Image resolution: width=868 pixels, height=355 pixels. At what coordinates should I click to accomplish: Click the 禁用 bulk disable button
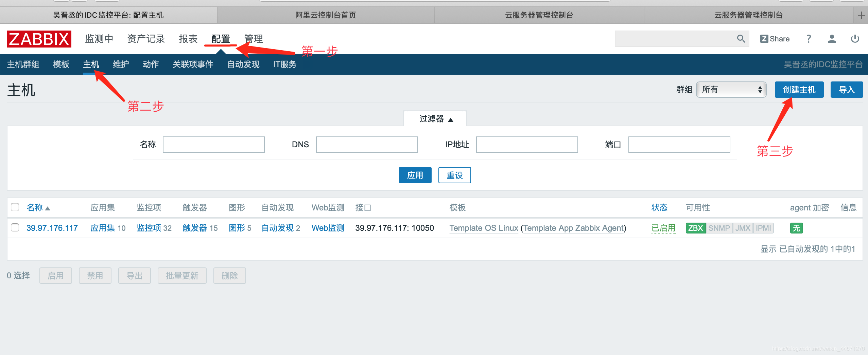[95, 276]
